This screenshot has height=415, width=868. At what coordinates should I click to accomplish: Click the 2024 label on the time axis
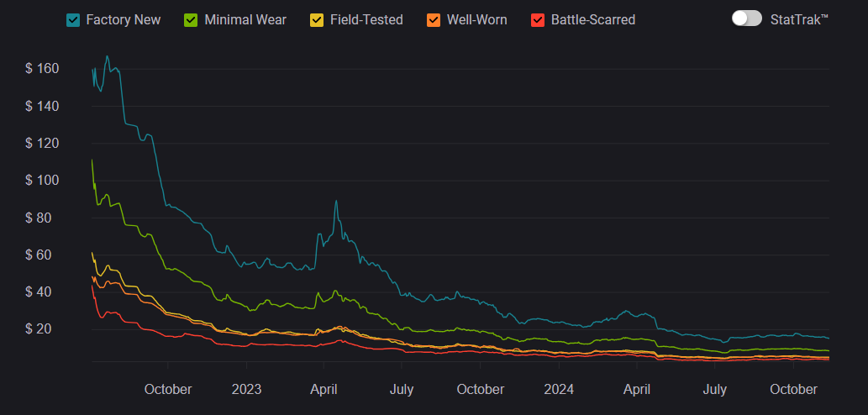(x=559, y=390)
